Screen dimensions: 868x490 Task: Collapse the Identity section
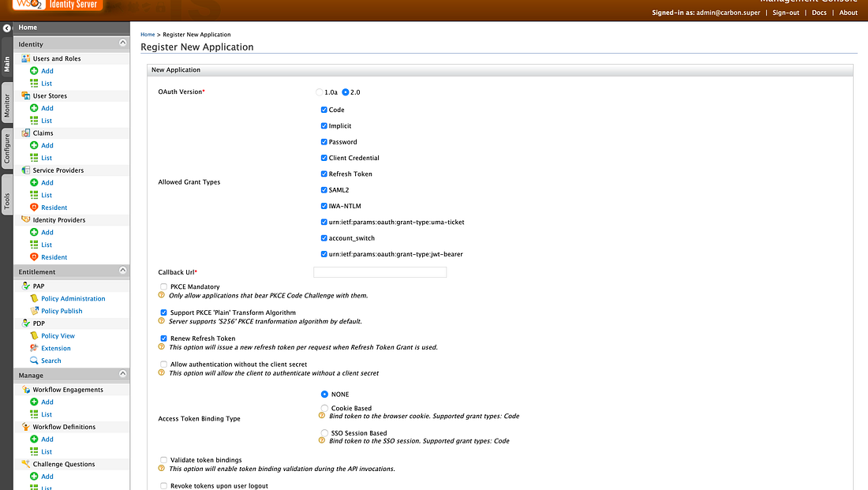122,43
